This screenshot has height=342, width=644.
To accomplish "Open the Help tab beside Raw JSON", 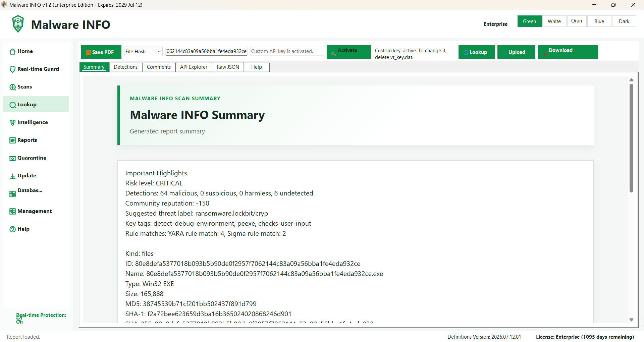I will 257,67.
